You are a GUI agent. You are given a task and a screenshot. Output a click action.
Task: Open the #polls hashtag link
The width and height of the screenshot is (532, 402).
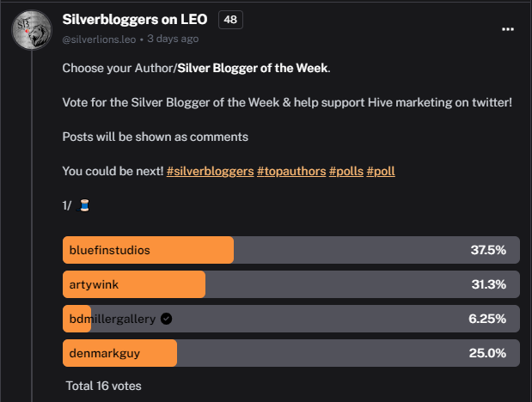click(346, 171)
